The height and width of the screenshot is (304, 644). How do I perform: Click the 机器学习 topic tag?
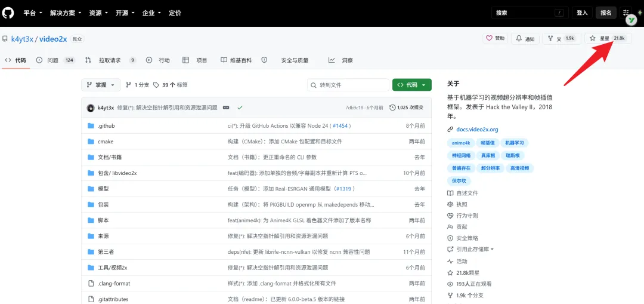pos(515,143)
